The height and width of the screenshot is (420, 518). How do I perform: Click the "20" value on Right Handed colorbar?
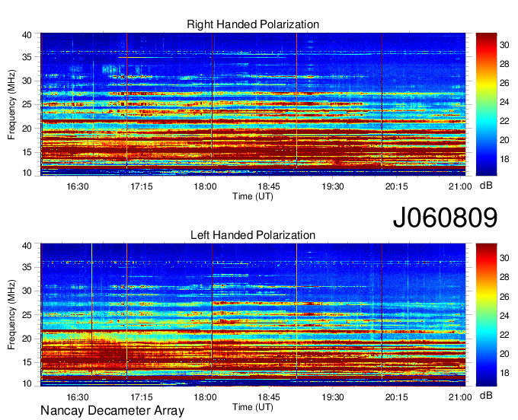coord(504,140)
